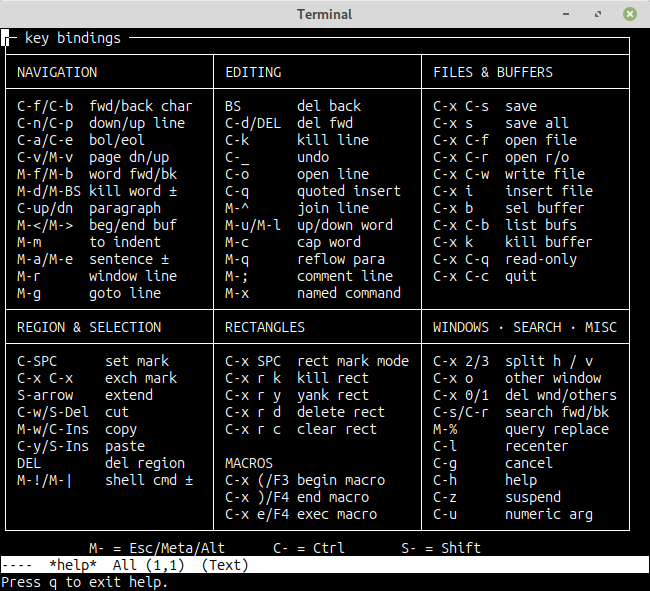Click the 'quit' binding row
The height and width of the screenshot is (591, 650).
point(485,276)
